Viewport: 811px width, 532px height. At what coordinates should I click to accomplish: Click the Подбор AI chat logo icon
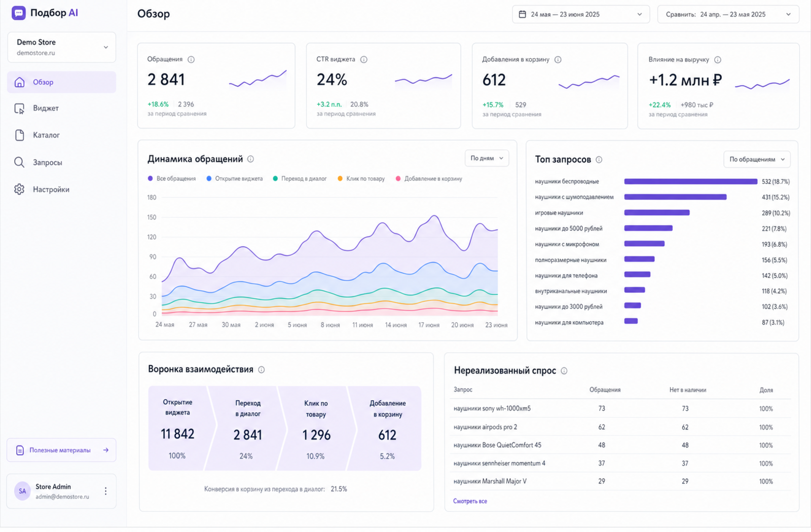coord(19,13)
